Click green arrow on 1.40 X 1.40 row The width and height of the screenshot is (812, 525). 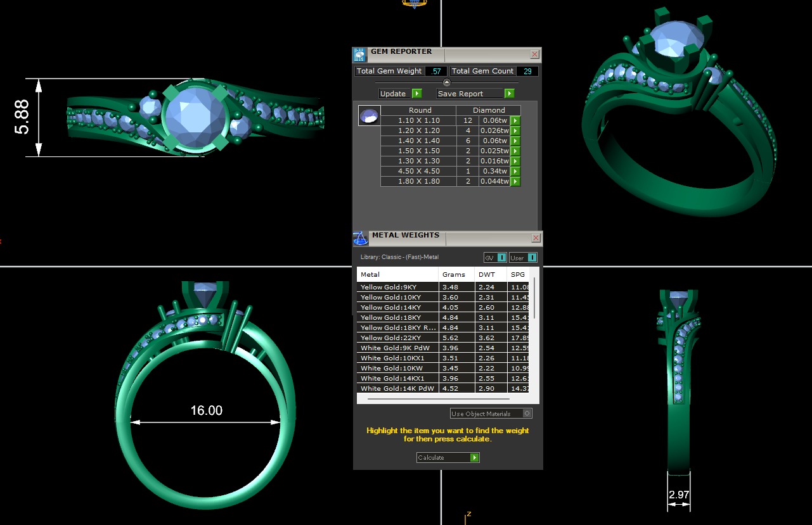[515, 141]
